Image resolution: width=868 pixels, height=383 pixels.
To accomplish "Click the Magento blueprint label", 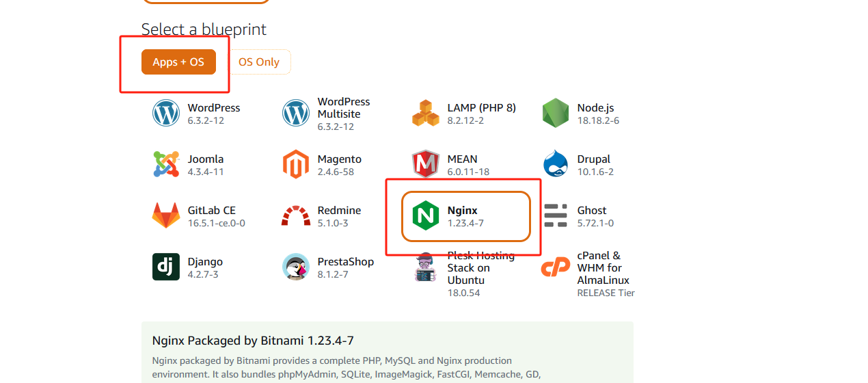I will 340,159.
